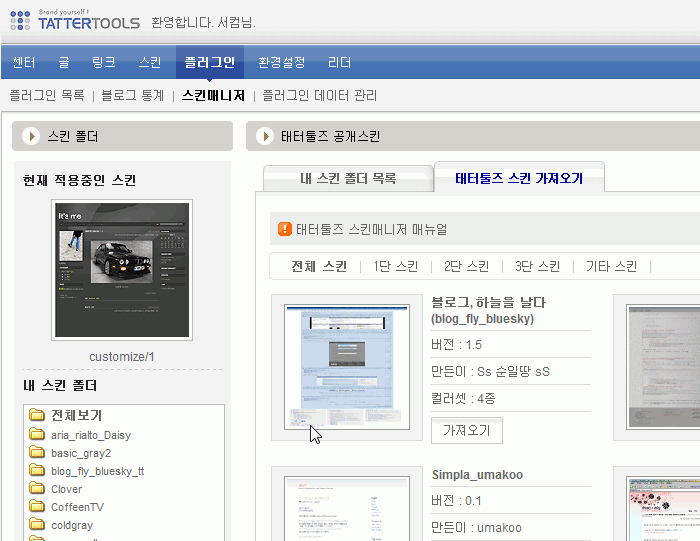Select coldgray folder name

tap(72, 525)
